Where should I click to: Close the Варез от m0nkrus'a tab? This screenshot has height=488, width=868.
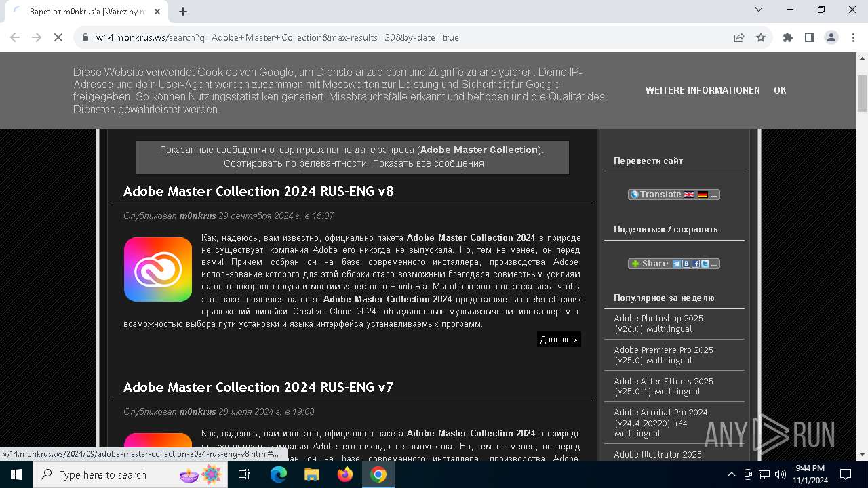(x=158, y=12)
